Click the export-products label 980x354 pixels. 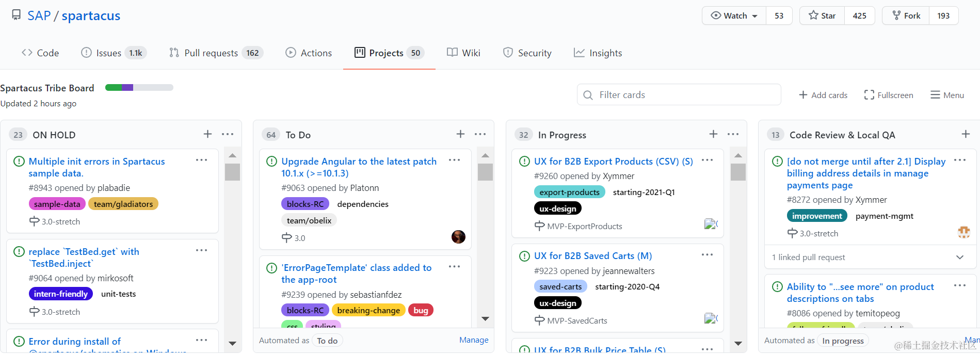569,192
